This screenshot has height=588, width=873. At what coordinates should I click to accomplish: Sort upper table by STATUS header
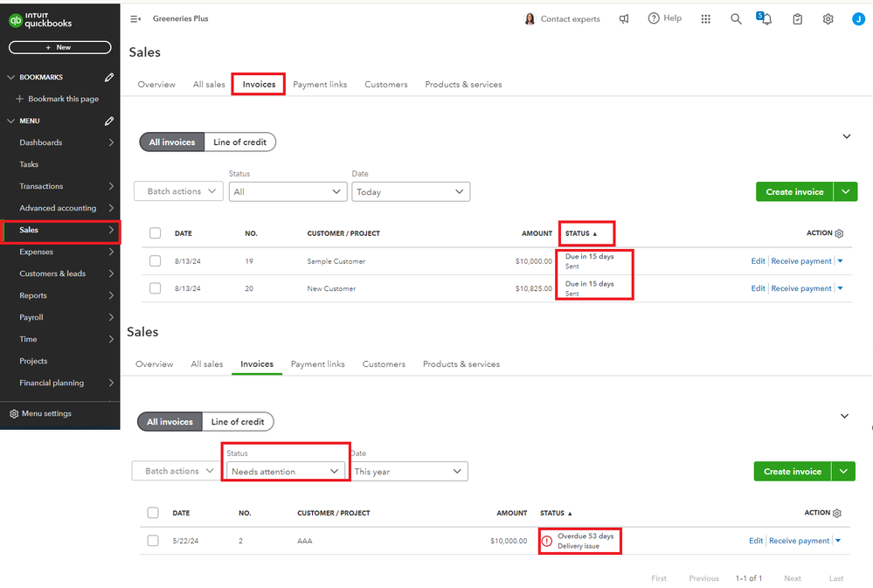click(581, 233)
